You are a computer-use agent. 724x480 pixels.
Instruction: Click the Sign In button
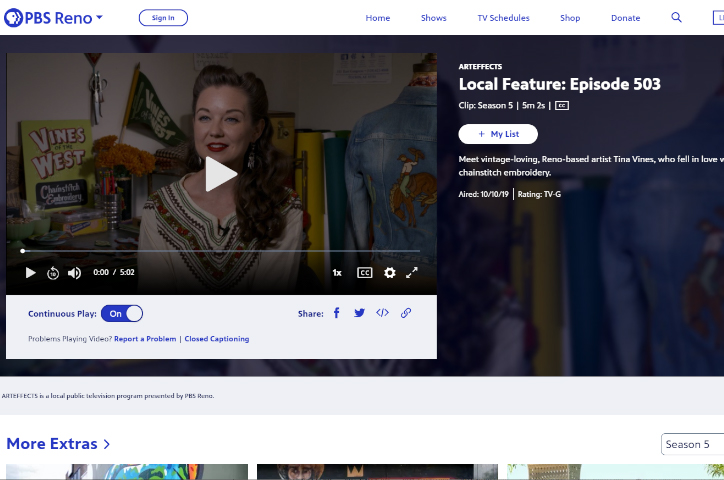coord(163,18)
